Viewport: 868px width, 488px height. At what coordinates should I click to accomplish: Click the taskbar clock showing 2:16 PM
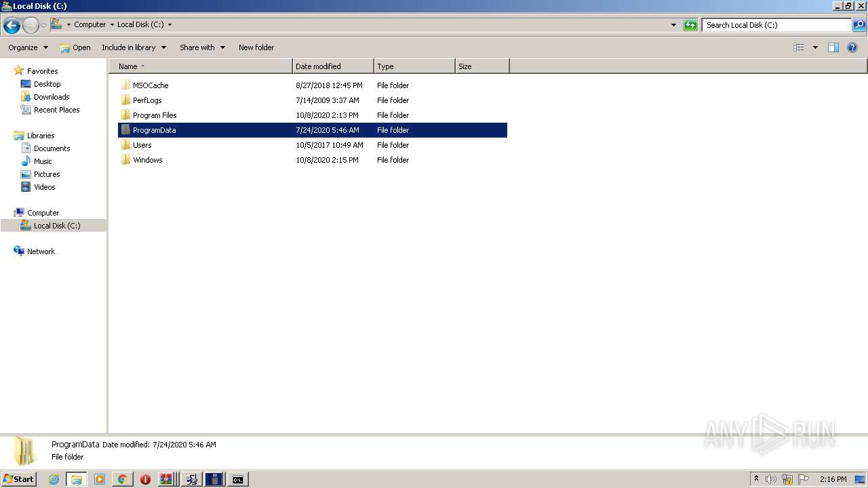click(833, 479)
